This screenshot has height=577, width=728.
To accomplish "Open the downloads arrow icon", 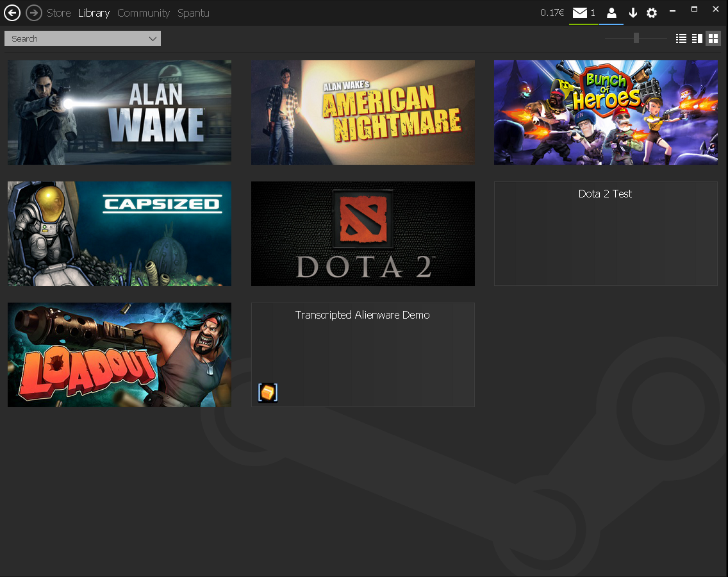I will point(633,13).
